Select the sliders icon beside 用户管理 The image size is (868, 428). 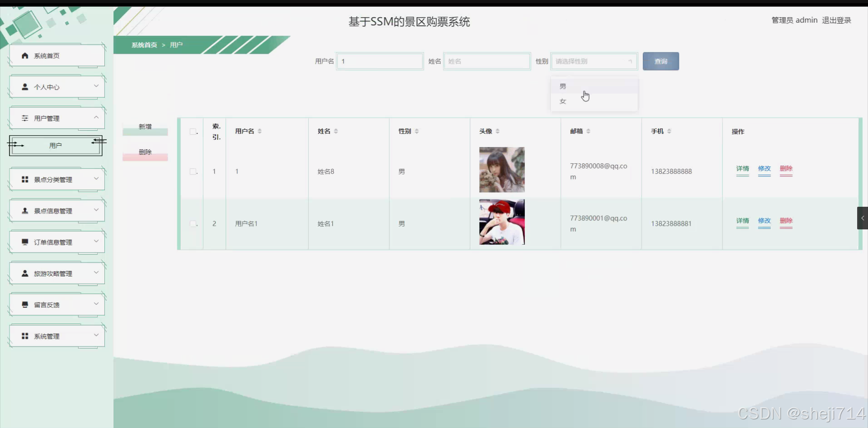[25, 118]
